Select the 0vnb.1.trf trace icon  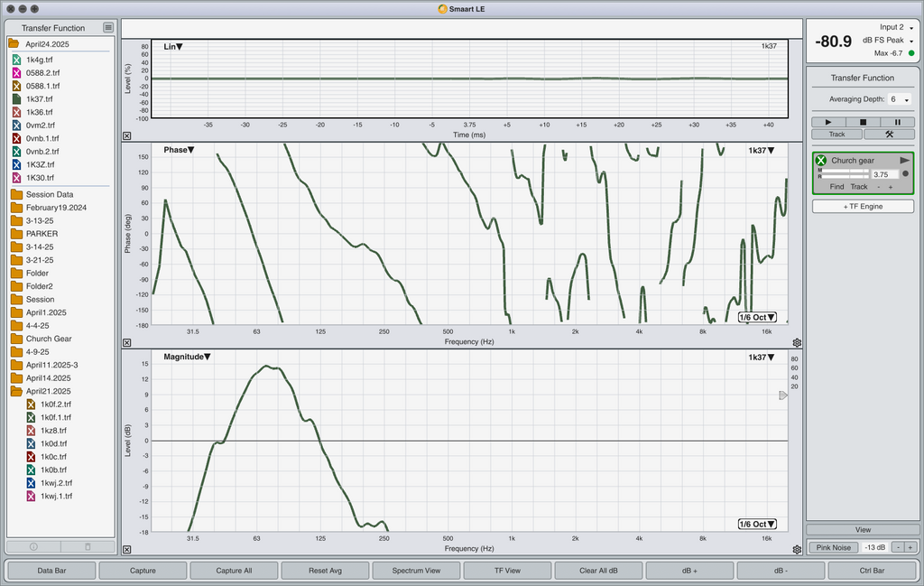[16, 138]
